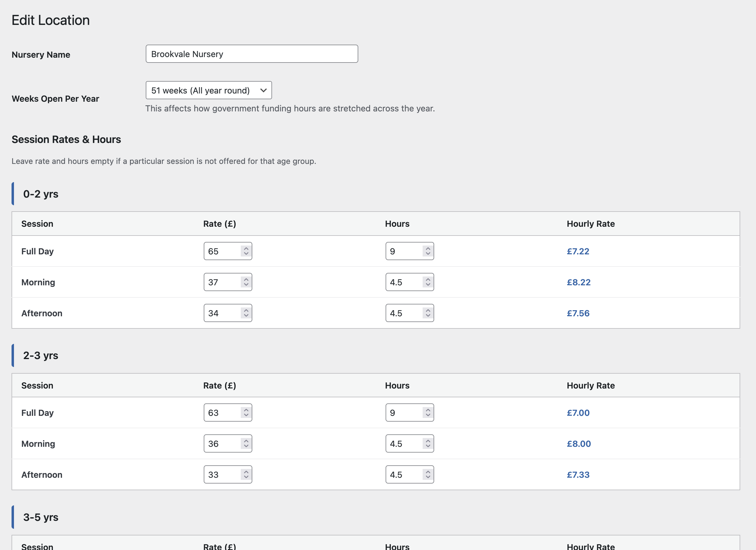Image resolution: width=756 pixels, height=550 pixels.
Task: Click the 2-3 yrs Morning rate field
Action: (x=222, y=444)
